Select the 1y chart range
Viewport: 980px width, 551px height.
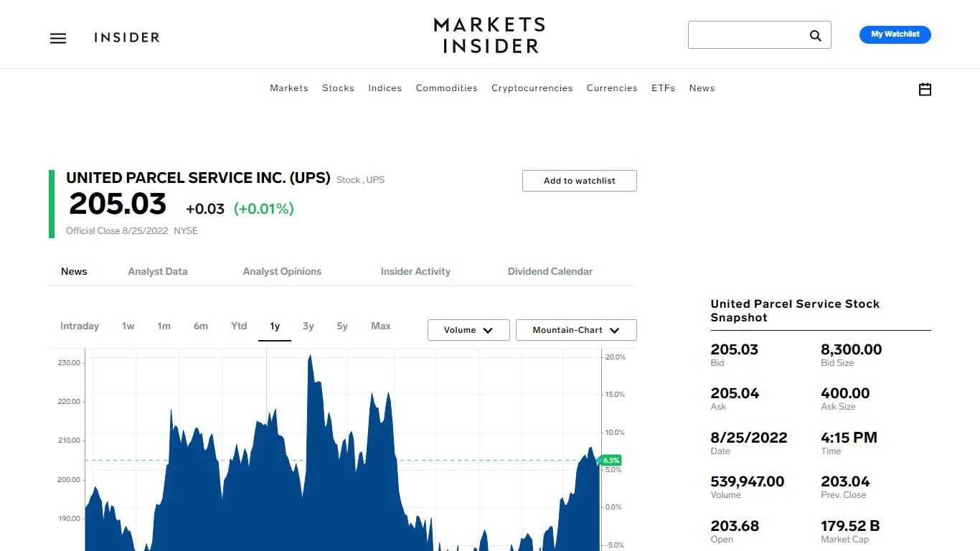coord(275,326)
